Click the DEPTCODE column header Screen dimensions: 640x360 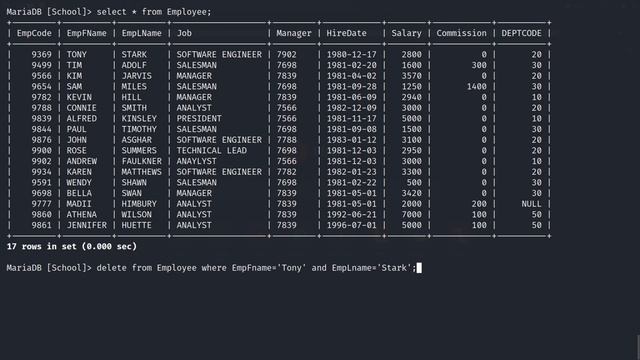522,33
